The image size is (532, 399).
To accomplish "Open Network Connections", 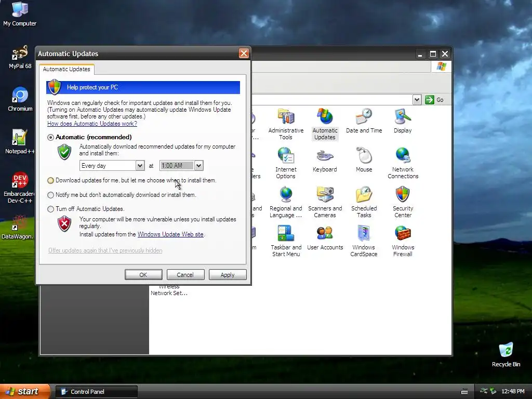I will point(403,163).
